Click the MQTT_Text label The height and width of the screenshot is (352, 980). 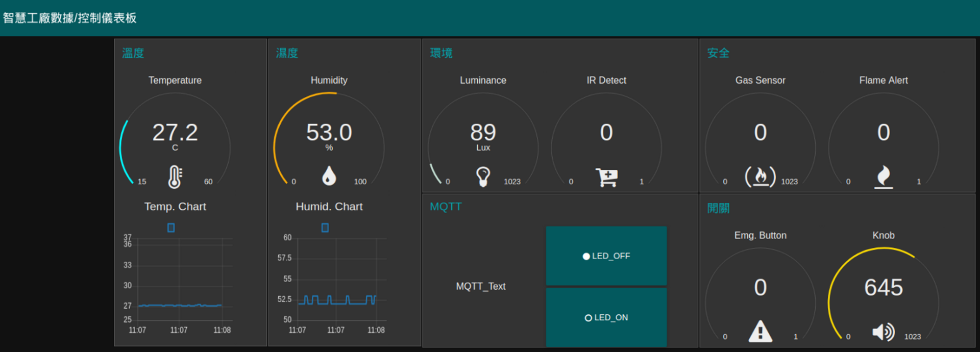point(481,286)
